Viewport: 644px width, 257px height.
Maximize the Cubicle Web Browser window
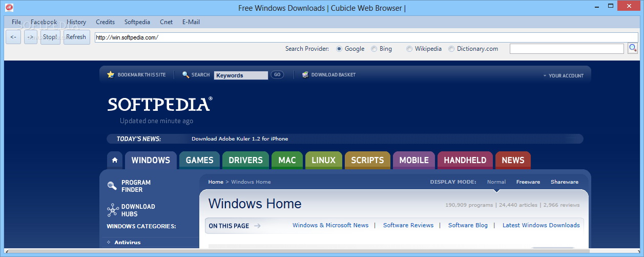point(611,7)
